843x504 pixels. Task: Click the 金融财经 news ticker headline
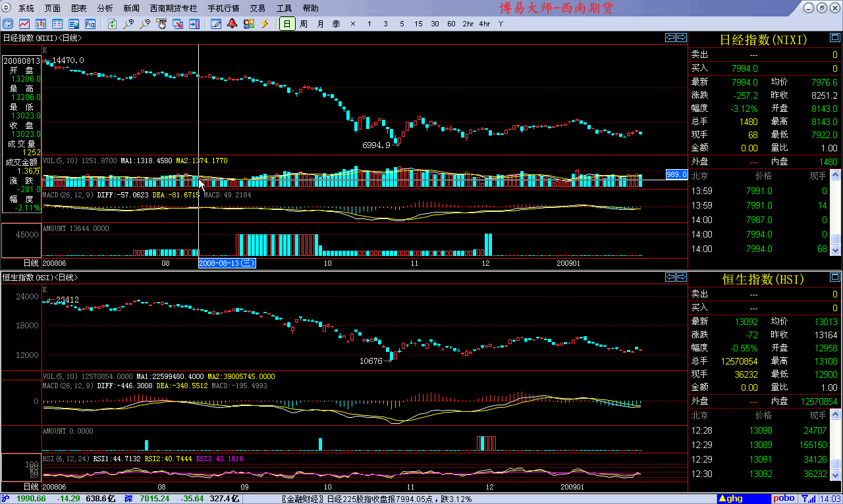point(376,499)
